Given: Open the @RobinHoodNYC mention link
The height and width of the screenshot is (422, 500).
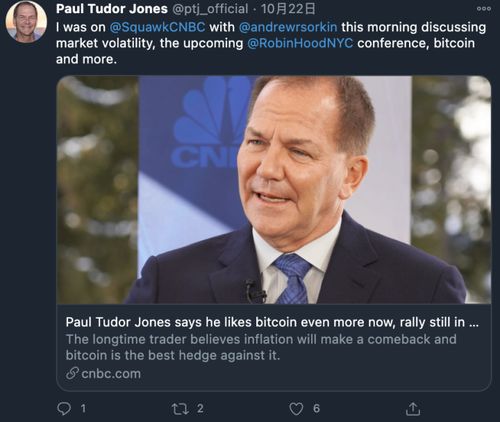Looking at the screenshot, I should click(x=300, y=43).
